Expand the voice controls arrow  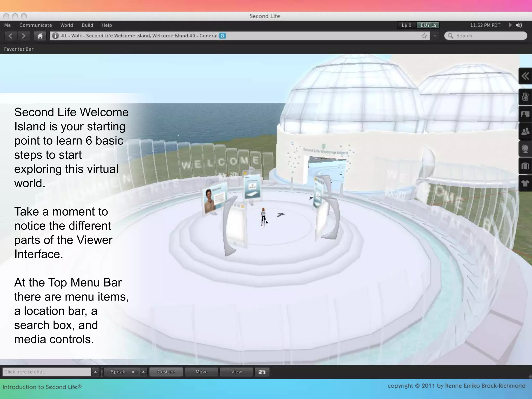click(x=143, y=372)
